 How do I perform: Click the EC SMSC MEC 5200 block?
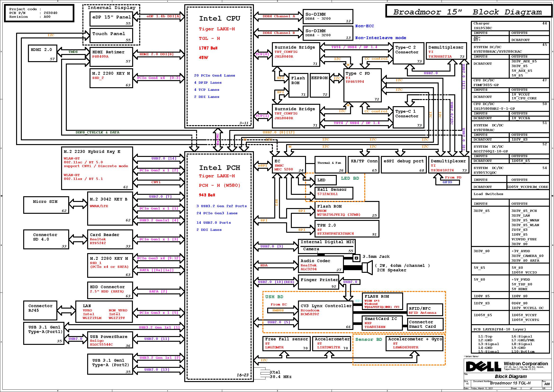coord(289,165)
